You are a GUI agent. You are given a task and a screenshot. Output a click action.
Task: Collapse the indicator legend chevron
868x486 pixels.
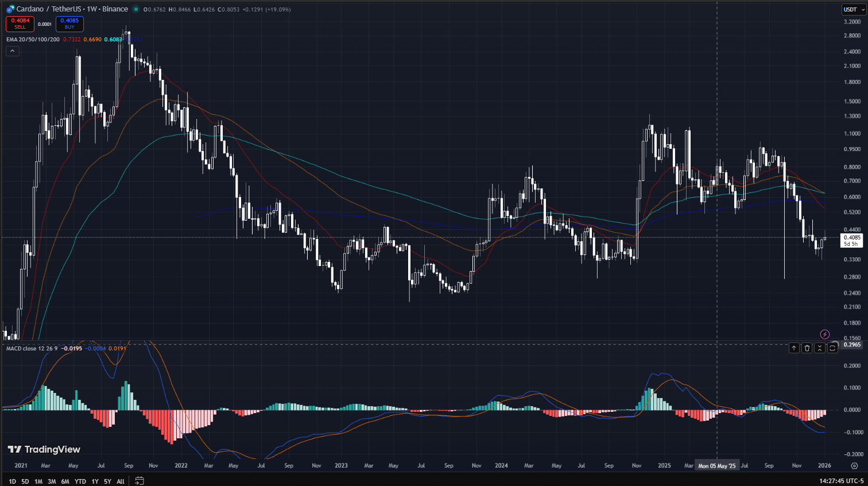click(x=11, y=51)
